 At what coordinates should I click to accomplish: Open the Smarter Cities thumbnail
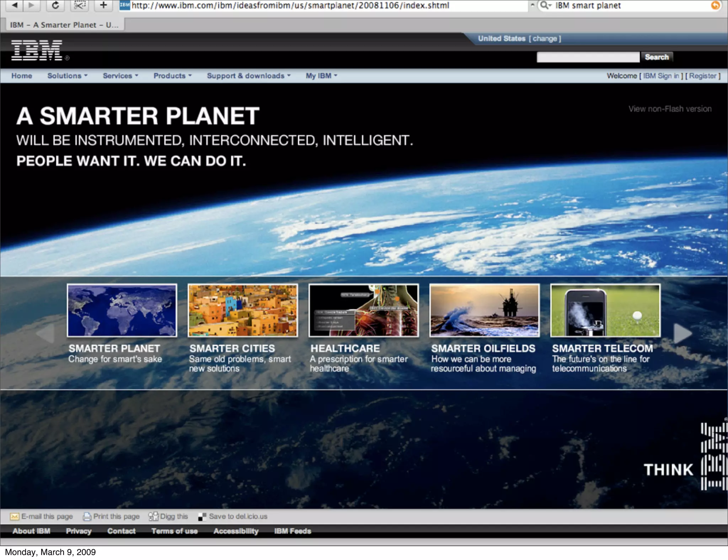click(x=242, y=310)
